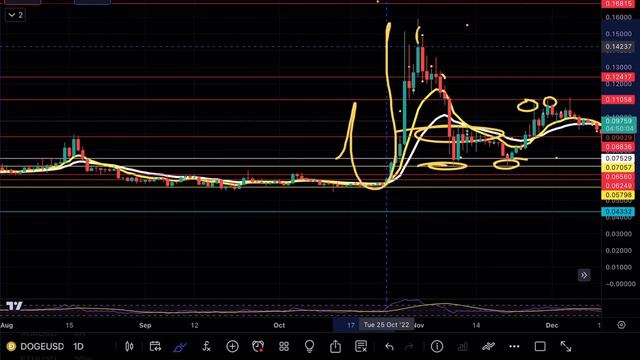640x360 pixels.
Task: Select the drawing brush tool
Action: (180, 347)
